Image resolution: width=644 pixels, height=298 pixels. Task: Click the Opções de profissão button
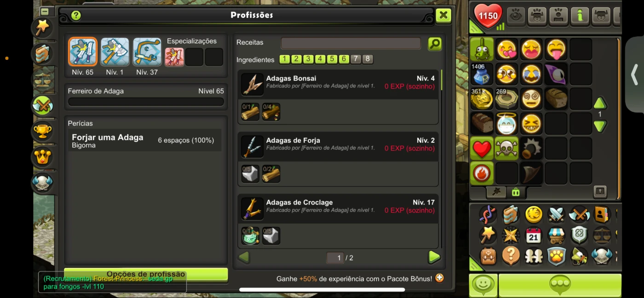[146, 275]
